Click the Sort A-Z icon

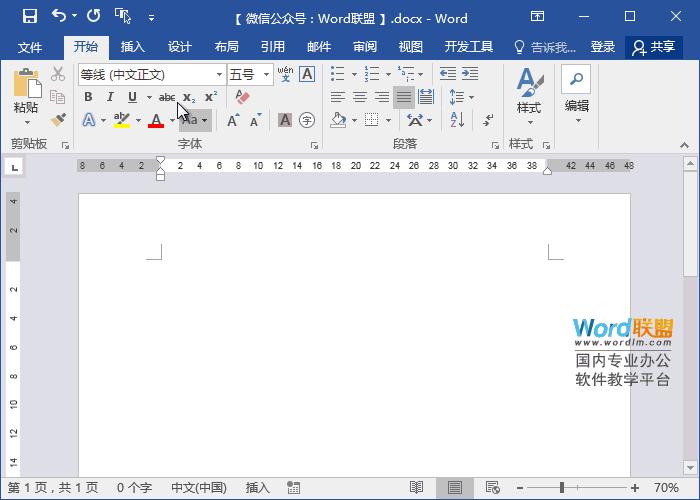(457, 120)
